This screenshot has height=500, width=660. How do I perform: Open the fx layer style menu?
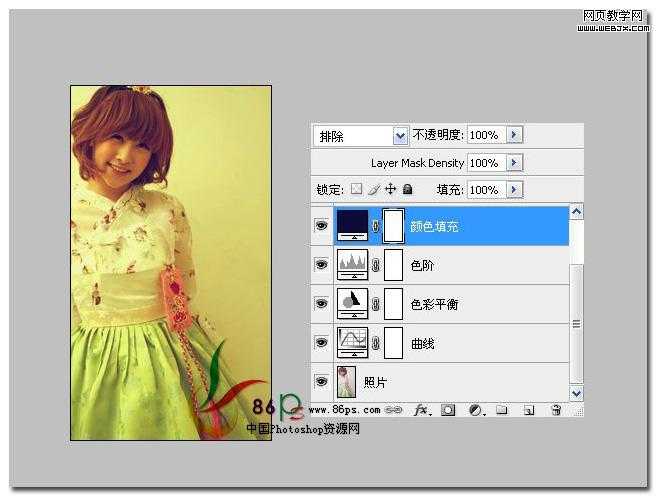[x=422, y=410]
